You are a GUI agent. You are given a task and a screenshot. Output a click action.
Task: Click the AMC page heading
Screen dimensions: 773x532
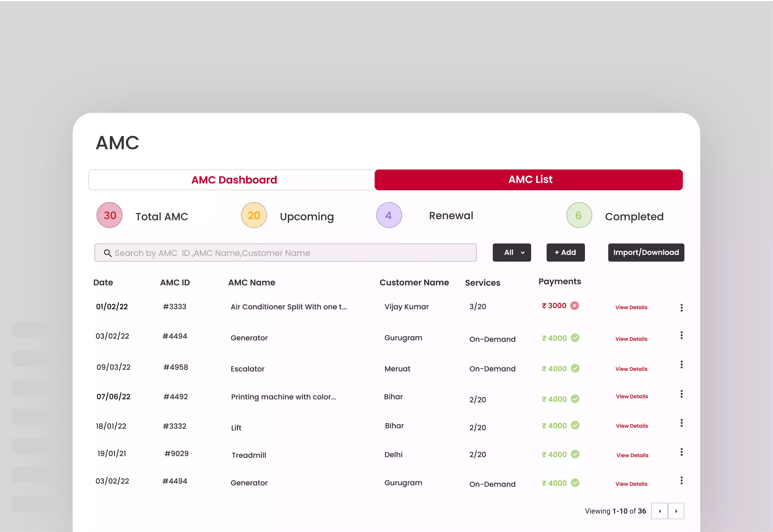tap(117, 143)
